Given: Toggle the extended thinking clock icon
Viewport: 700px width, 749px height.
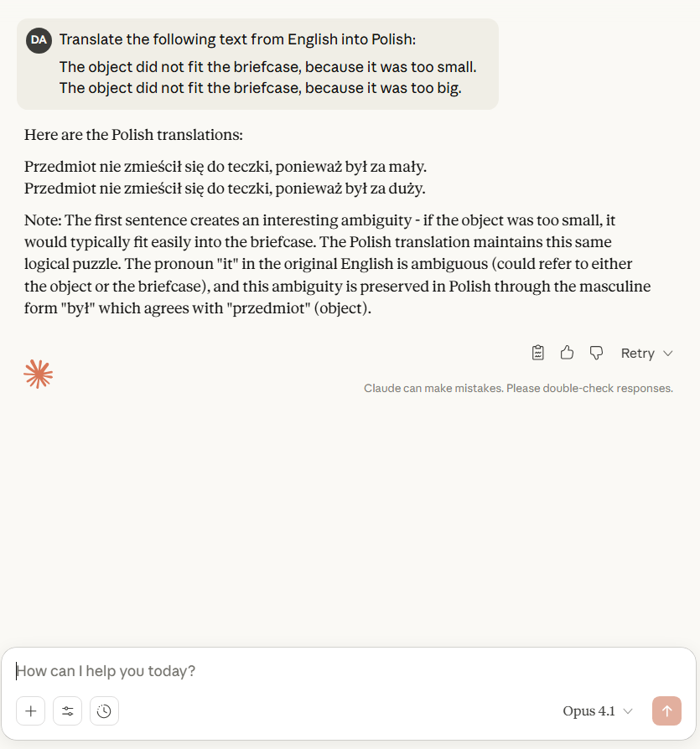Looking at the screenshot, I should pos(104,711).
